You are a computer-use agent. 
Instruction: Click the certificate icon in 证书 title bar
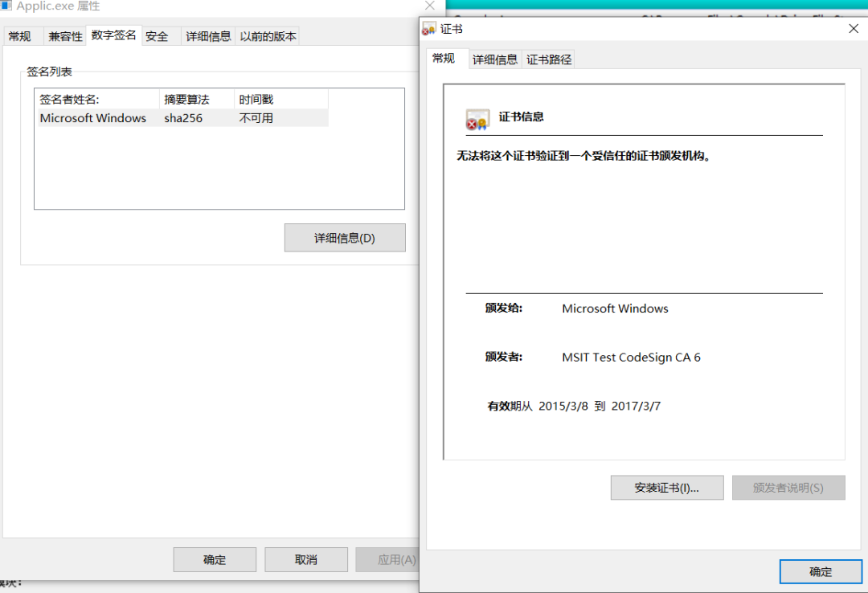(428, 29)
